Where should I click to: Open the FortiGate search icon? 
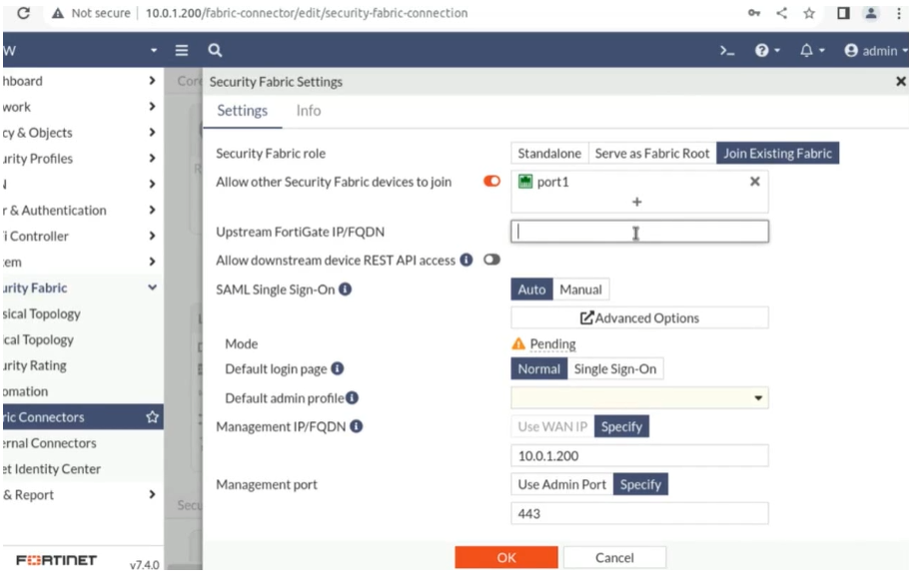(215, 51)
